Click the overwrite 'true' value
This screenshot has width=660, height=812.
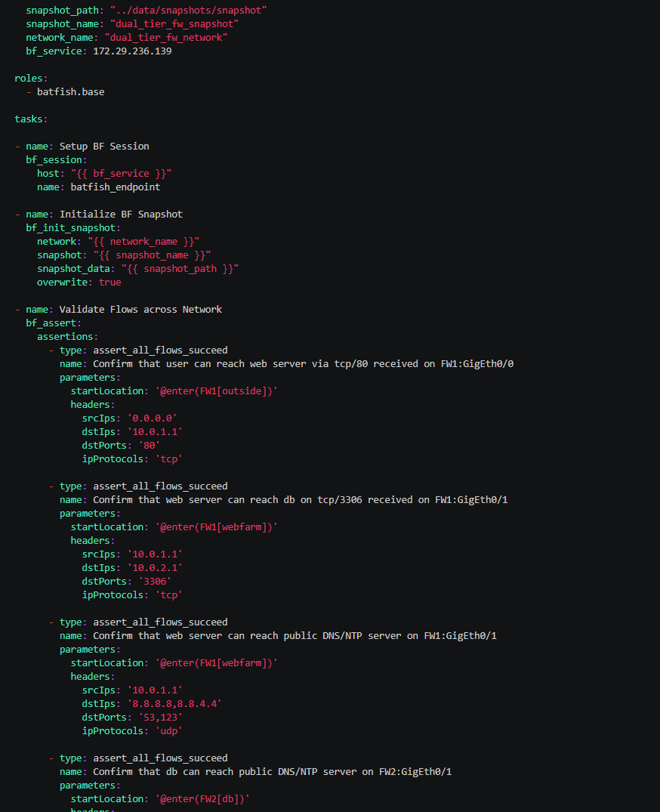pos(109,283)
